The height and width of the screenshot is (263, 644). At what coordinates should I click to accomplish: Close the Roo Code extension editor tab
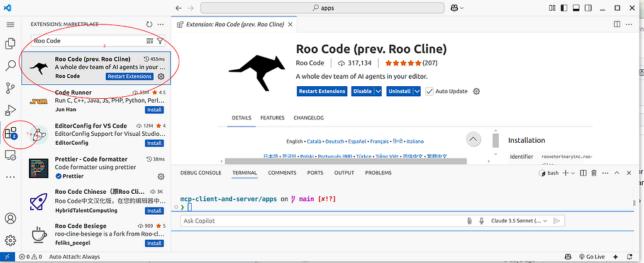click(291, 25)
